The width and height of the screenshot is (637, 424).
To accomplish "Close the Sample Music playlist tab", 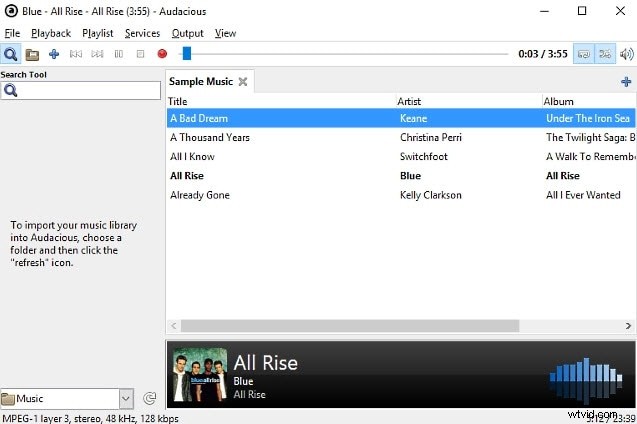I will pyautogui.click(x=243, y=82).
